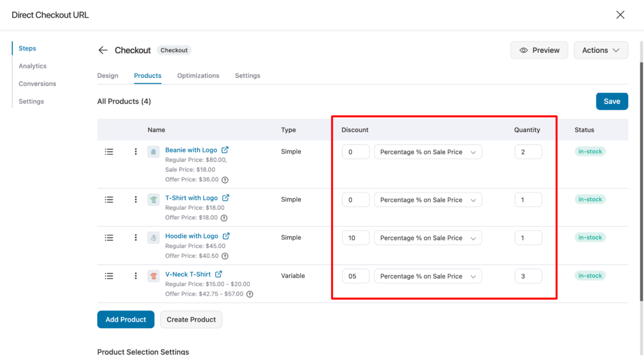Open the kebab menu for Beanie with Logo
The height and width of the screenshot is (363, 644).
(135, 151)
